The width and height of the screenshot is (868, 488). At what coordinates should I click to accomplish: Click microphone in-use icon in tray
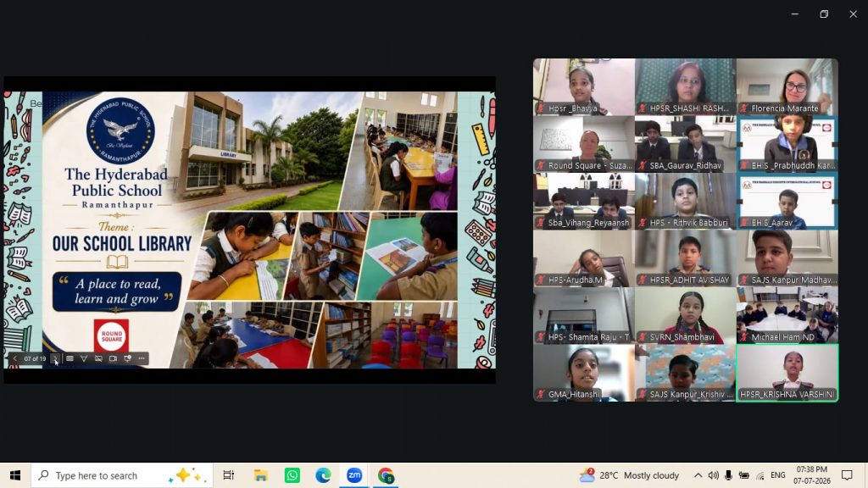pos(728,475)
